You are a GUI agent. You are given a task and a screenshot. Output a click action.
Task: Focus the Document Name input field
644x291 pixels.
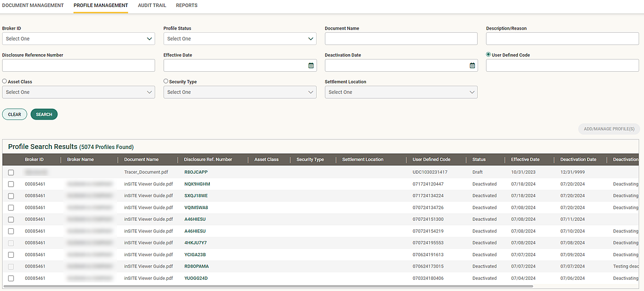click(x=401, y=39)
